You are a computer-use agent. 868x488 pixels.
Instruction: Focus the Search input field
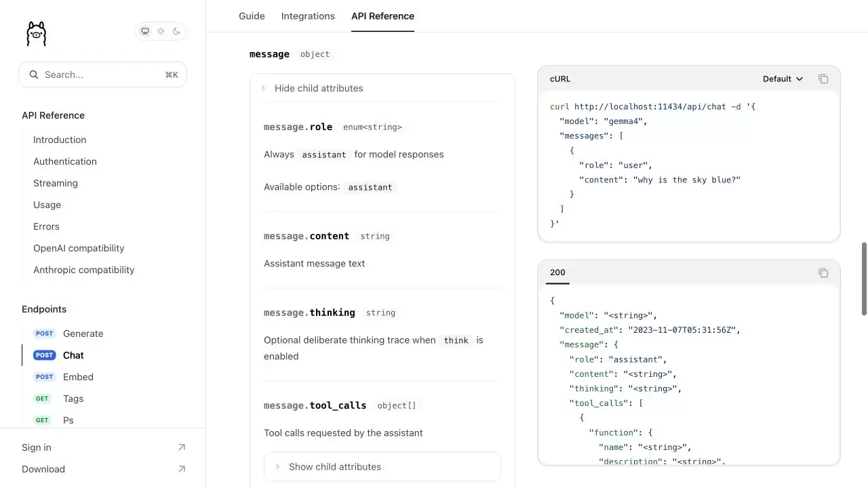point(102,75)
